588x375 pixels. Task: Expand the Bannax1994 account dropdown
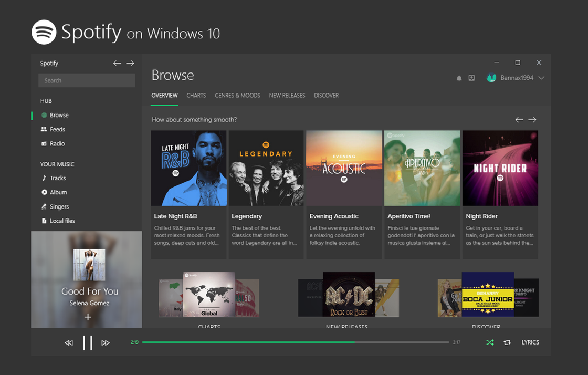pyautogui.click(x=541, y=78)
